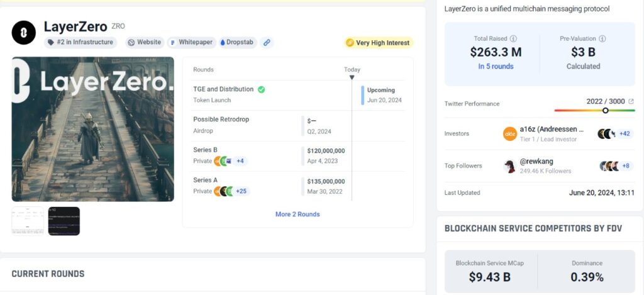Click the $3 B pre-valuation value
Screen dimensions: 644x295
(x=583, y=52)
